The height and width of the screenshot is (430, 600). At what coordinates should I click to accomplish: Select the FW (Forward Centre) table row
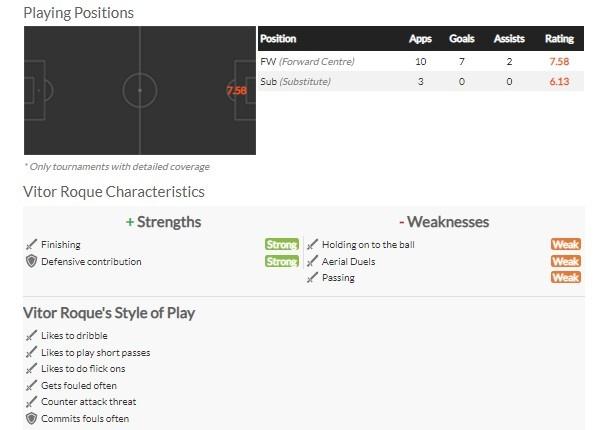coord(420,62)
